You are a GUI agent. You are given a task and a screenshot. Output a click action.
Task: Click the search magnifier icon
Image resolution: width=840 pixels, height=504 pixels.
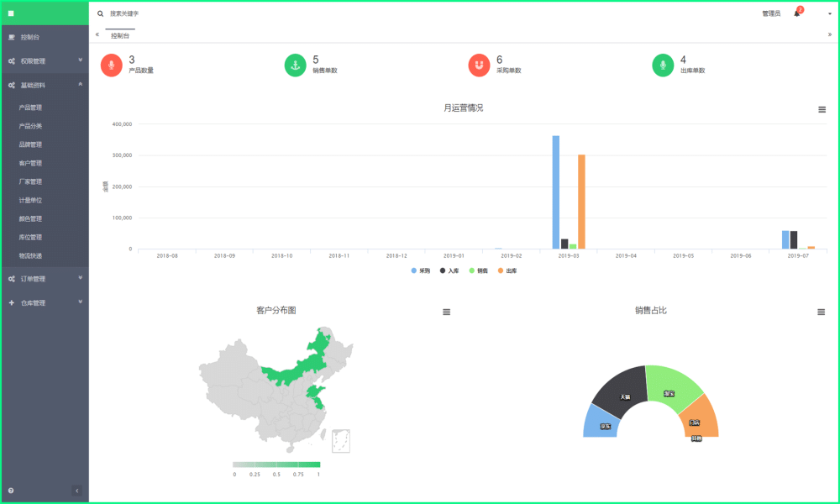click(100, 13)
